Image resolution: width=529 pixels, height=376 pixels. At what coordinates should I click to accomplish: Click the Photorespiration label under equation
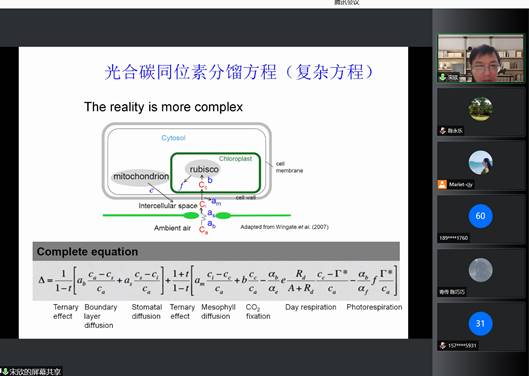click(374, 307)
